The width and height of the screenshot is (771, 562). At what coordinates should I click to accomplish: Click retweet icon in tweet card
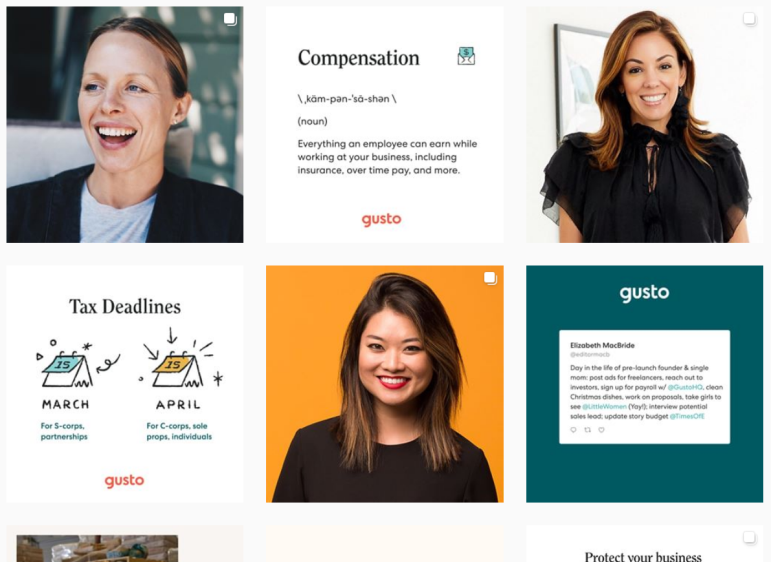coord(587,430)
